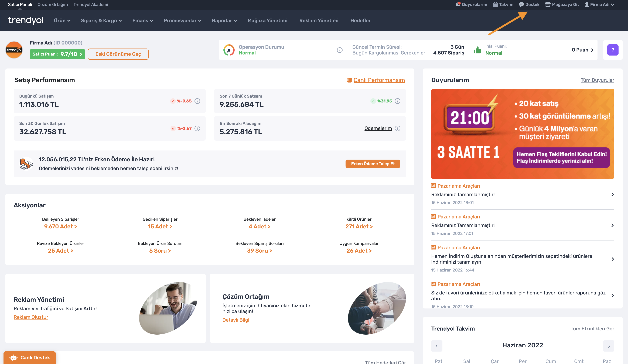Click Detaylı Bilgi link
The image size is (628, 364).
pyautogui.click(x=236, y=320)
